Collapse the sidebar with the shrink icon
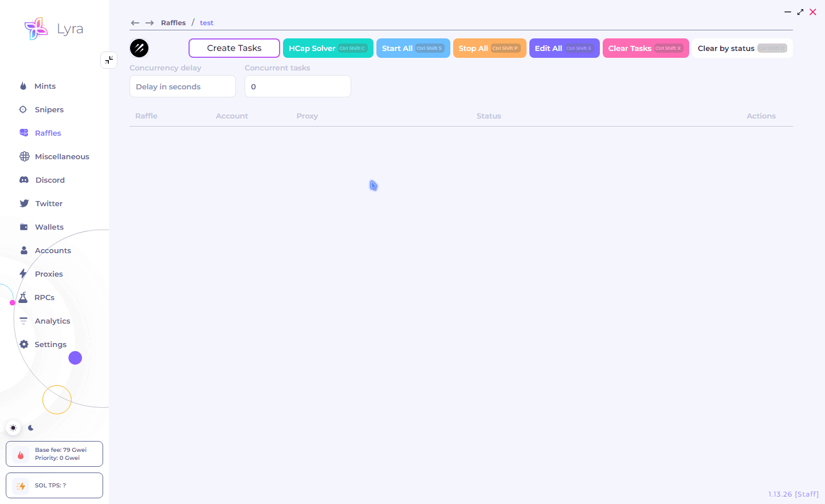This screenshot has height=504, width=825. [x=109, y=60]
